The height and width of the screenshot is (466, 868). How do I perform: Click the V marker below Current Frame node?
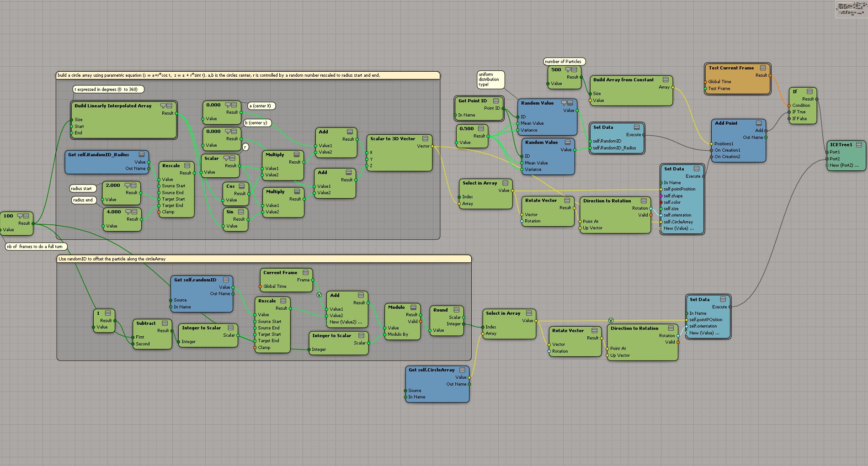[x=319, y=295]
